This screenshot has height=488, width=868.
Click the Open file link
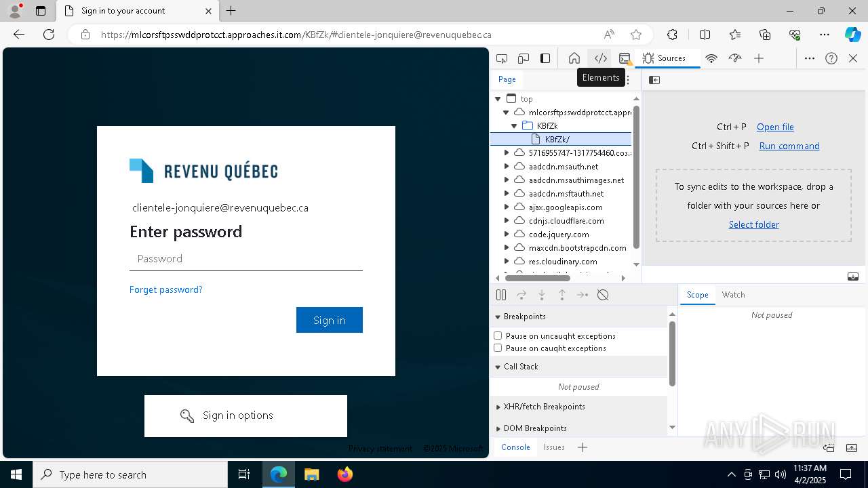pos(775,127)
